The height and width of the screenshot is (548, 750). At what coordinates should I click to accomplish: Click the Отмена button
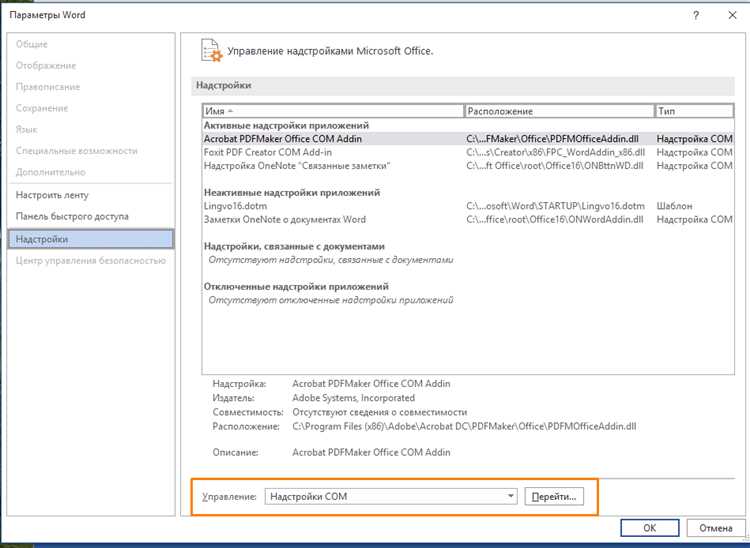[716, 528]
